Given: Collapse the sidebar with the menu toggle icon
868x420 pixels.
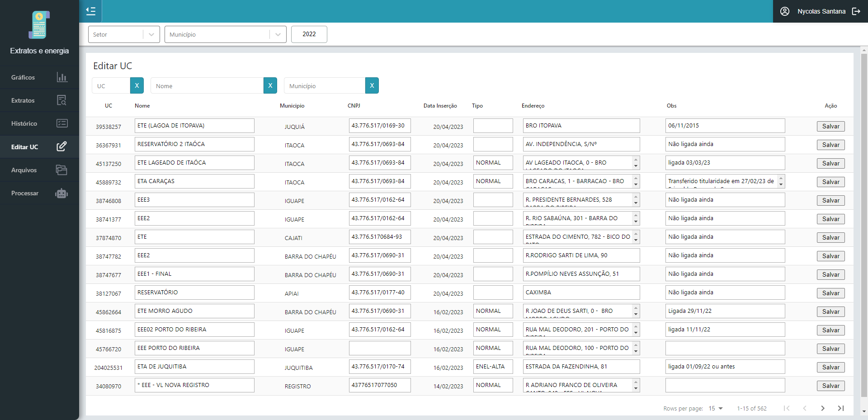Looking at the screenshot, I should click(x=91, y=11).
